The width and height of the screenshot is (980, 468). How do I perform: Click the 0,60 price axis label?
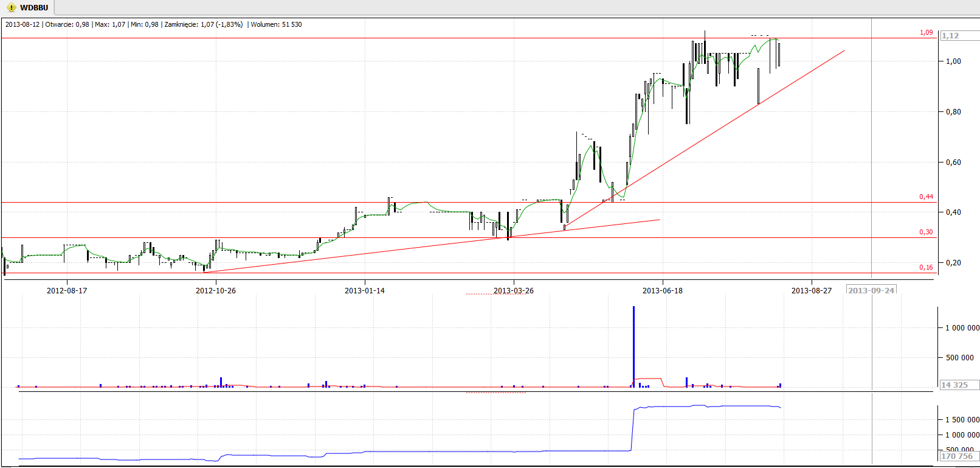953,162
